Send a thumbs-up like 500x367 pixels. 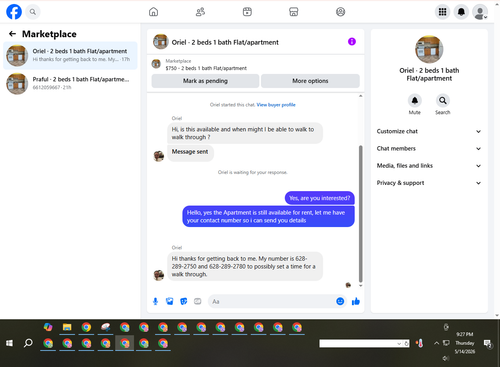[356, 302]
